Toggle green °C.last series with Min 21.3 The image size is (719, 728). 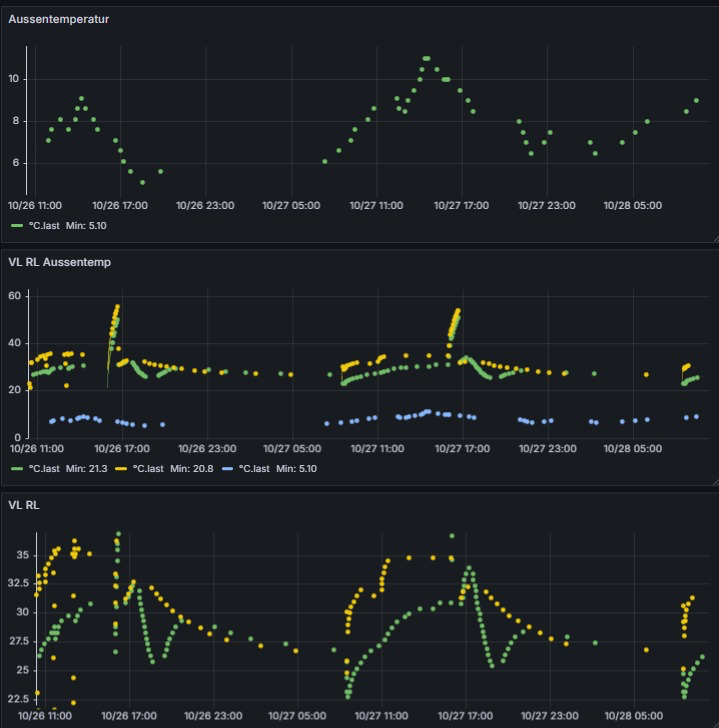pos(44,468)
